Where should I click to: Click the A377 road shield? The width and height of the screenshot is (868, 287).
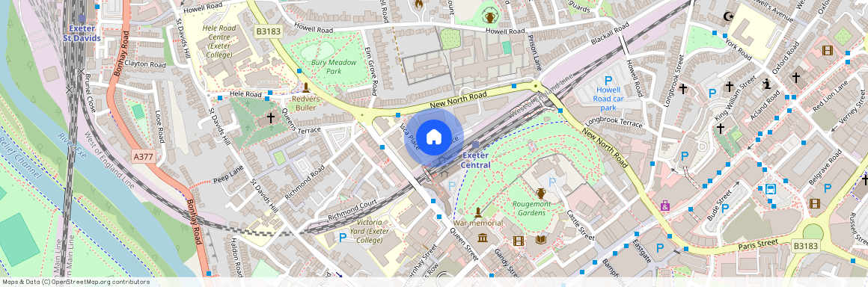coord(144,157)
